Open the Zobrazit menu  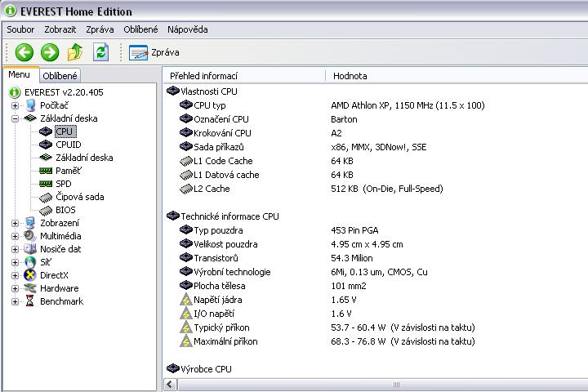pos(60,29)
